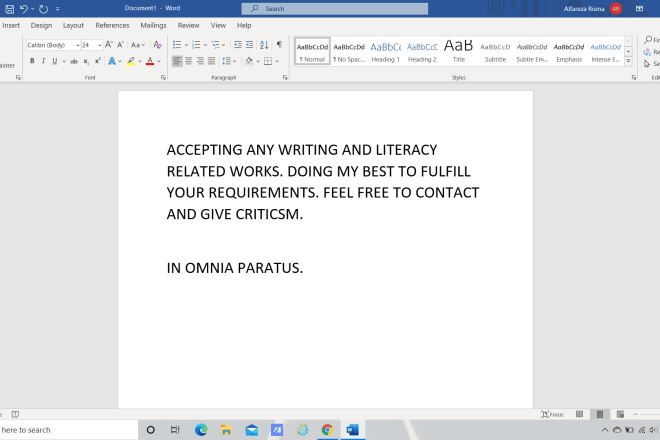Open the Design ribbon tab
The height and width of the screenshot is (440, 660).
pos(41,25)
